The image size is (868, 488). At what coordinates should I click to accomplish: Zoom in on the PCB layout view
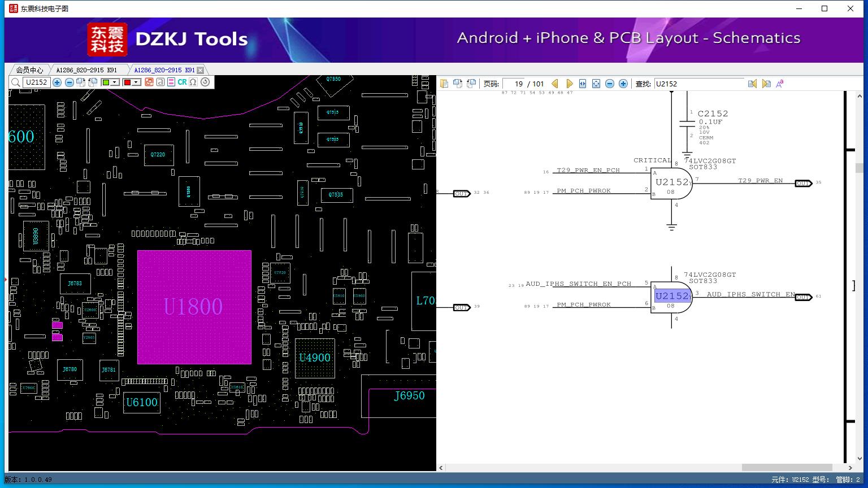(57, 82)
